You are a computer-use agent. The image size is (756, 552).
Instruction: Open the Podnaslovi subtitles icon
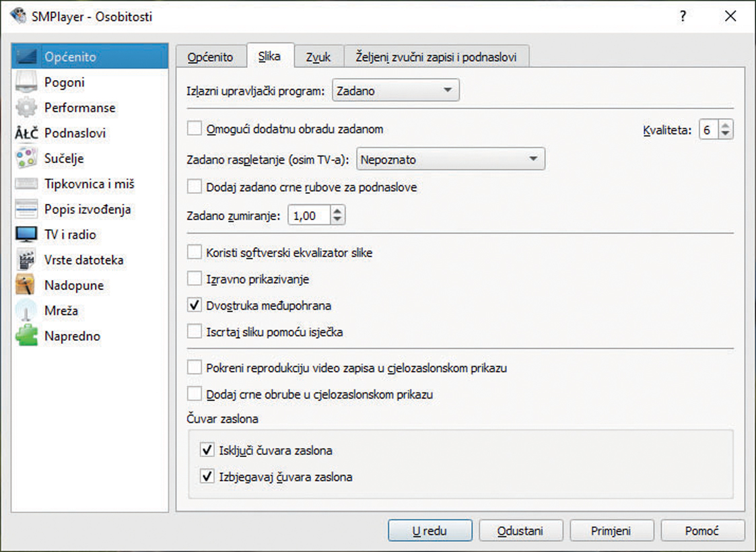(x=26, y=133)
